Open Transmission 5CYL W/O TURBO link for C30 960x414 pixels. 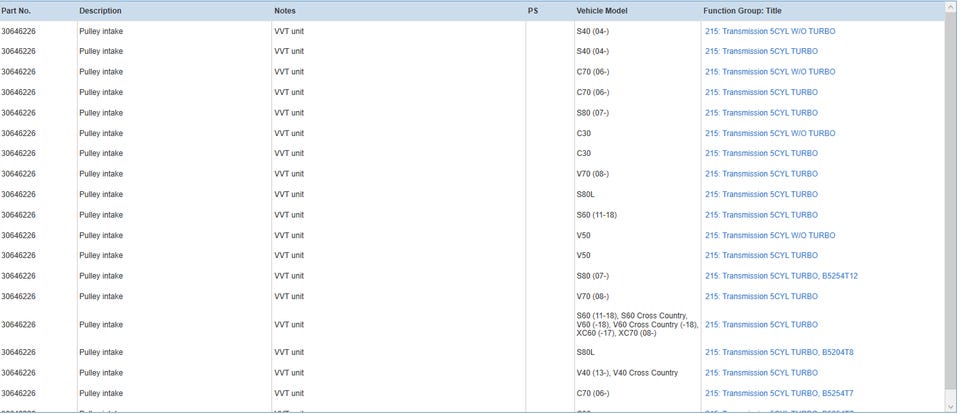pyautogui.click(x=770, y=134)
